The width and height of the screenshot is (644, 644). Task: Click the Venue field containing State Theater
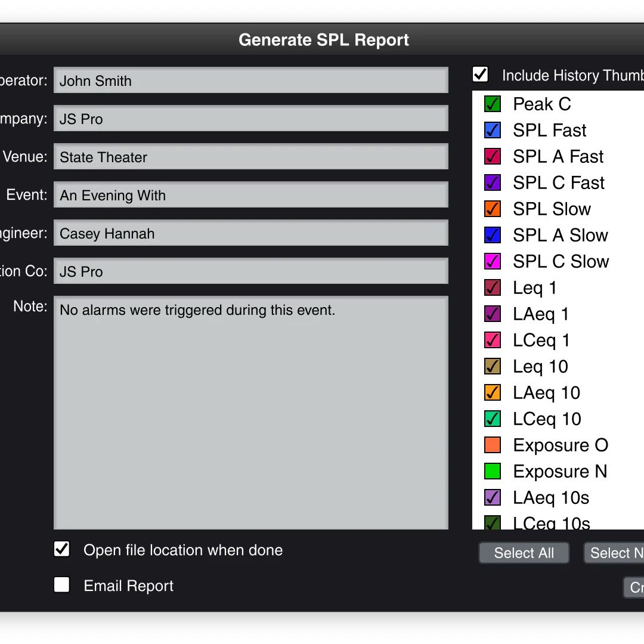250,157
